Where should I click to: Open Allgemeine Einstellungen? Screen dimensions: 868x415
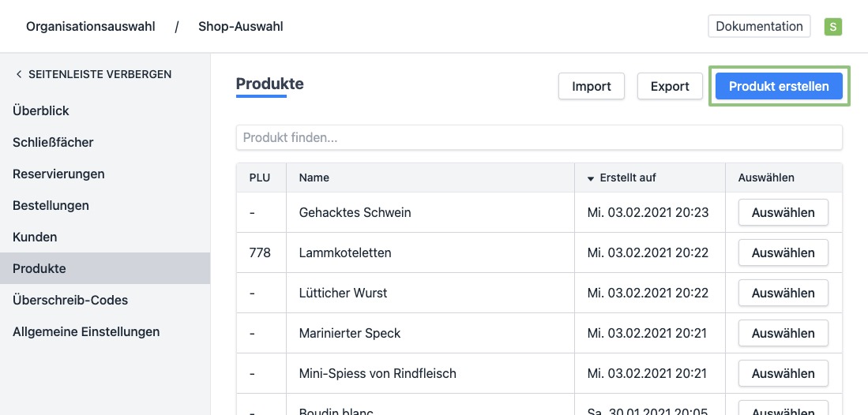tap(86, 331)
